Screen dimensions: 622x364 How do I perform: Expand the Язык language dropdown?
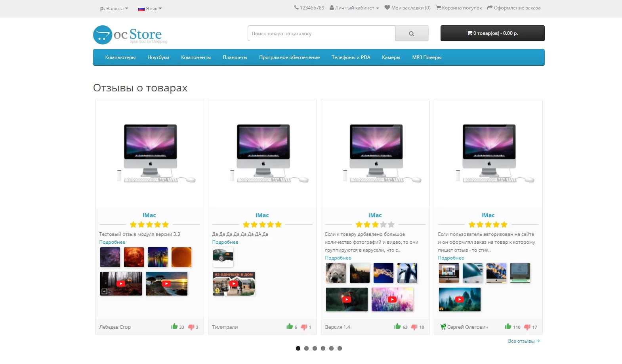point(150,8)
